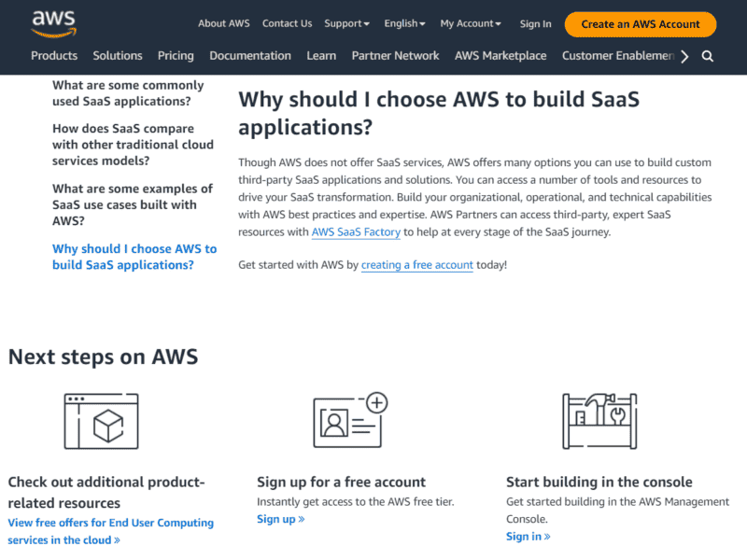Select the ID card free account icon
The height and width of the screenshot is (560, 747).
click(349, 421)
